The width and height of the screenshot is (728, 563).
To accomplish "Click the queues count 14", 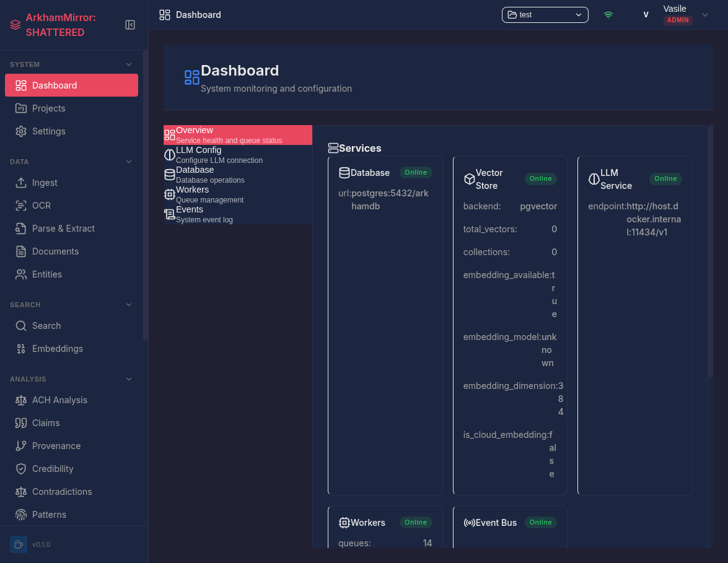I will [x=427, y=543].
